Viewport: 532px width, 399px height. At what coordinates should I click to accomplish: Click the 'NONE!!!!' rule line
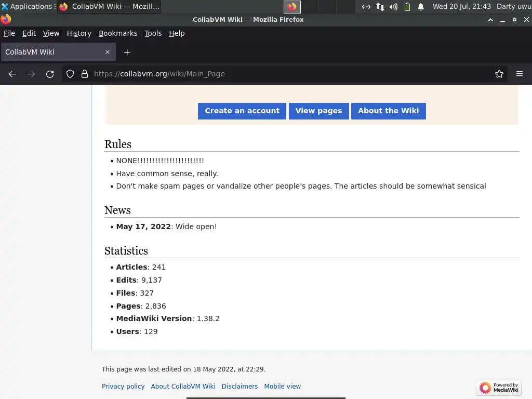pyautogui.click(x=160, y=161)
